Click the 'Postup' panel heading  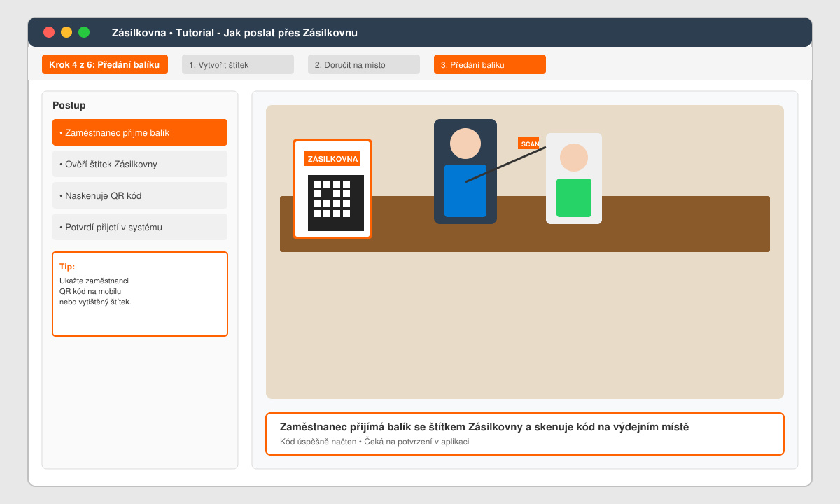click(x=69, y=105)
